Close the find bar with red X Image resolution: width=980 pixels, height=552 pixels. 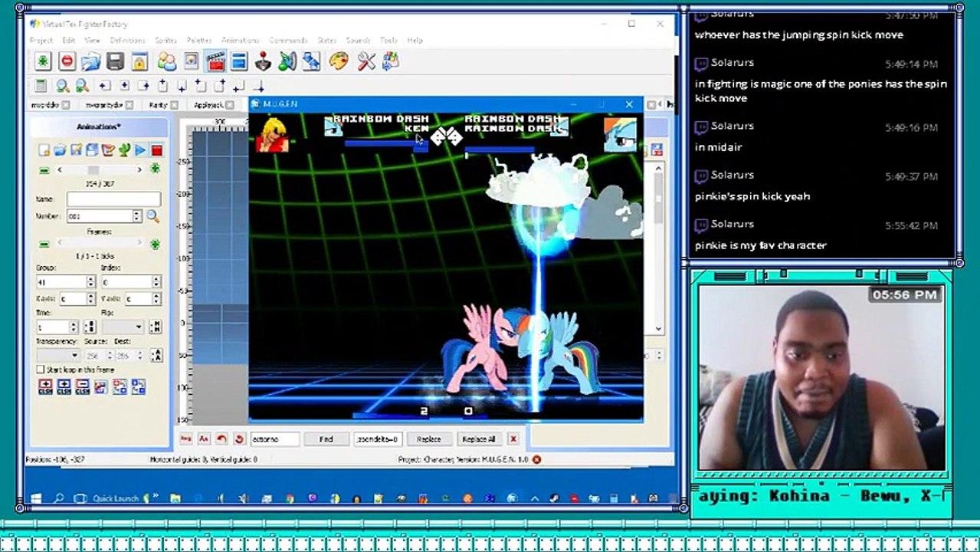tap(513, 439)
